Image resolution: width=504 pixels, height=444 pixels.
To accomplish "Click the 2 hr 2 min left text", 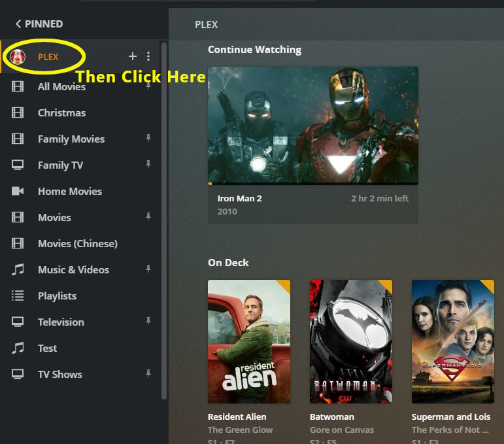I will [380, 199].
